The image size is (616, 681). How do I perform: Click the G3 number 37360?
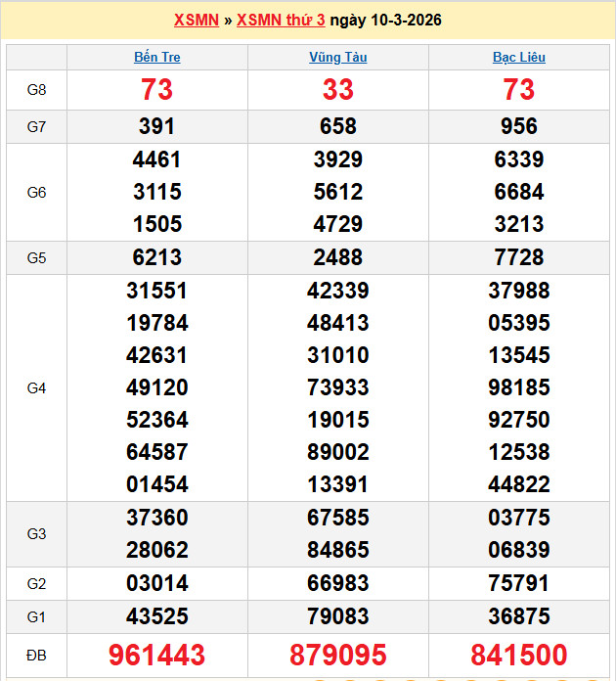point(156,517)
